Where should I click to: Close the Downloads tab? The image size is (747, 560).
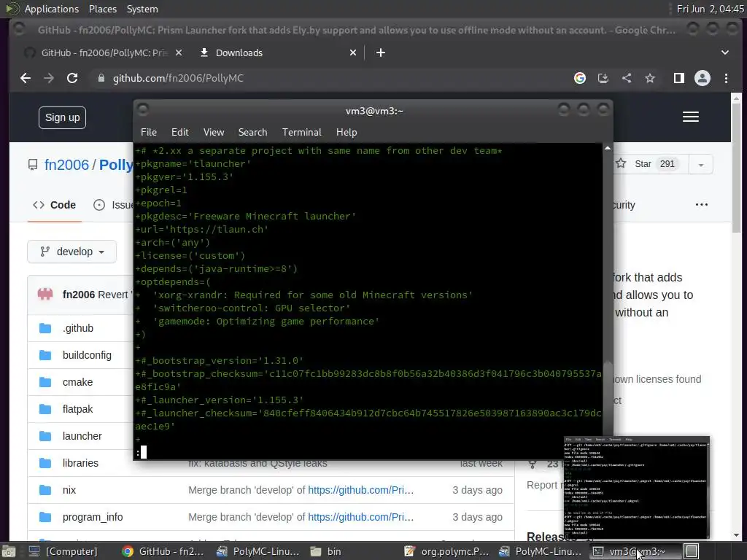(352, 52)
